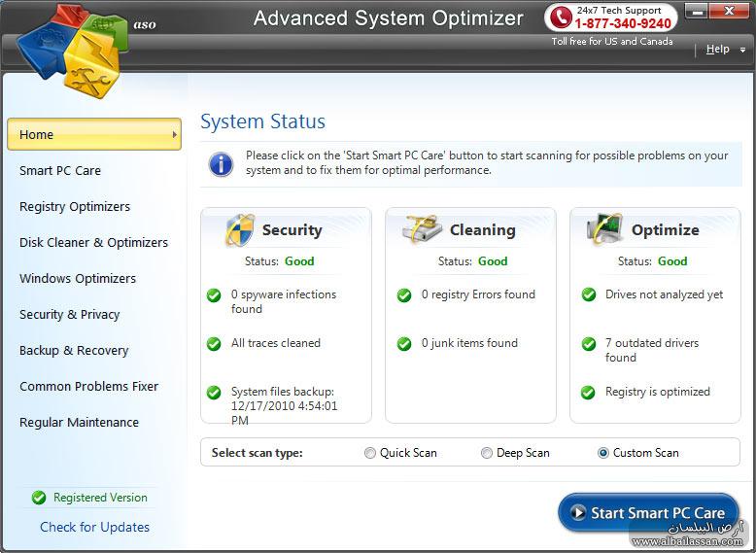Click the 'Select scan type:' label
Image resolution: width=756 pixels, height=553 pixels.
click(257, 453)
